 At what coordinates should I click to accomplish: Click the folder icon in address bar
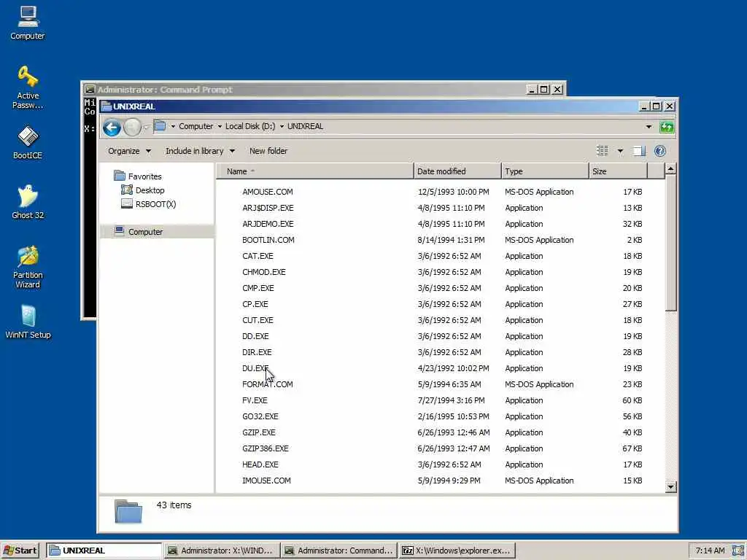pyautogui.click(x=160, y=126)
